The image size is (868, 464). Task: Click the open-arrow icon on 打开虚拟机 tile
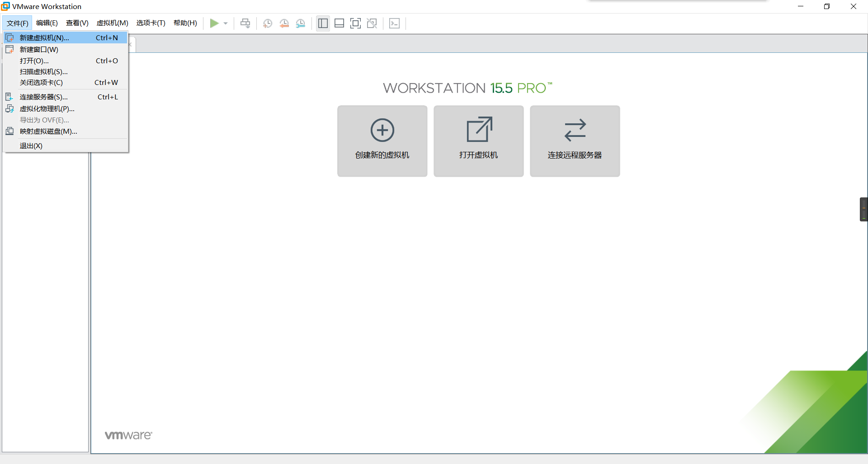[479, 129]
